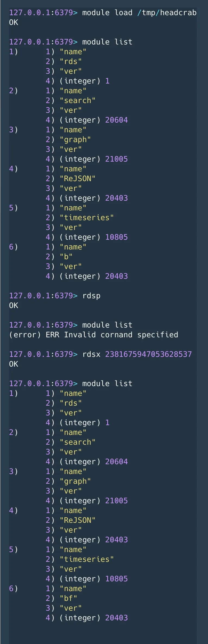
Task: Click the last module list command
Action: (x=107, y=383)
